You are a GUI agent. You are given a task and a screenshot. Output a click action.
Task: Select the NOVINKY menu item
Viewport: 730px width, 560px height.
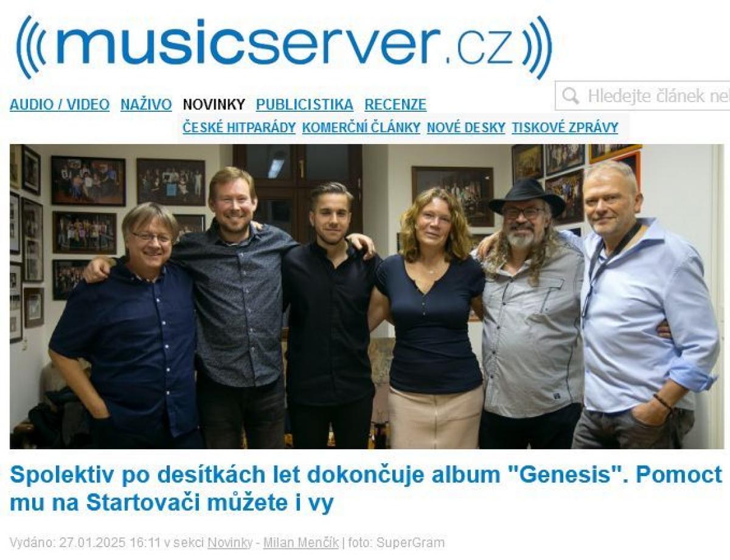click(x=214, y=105)
